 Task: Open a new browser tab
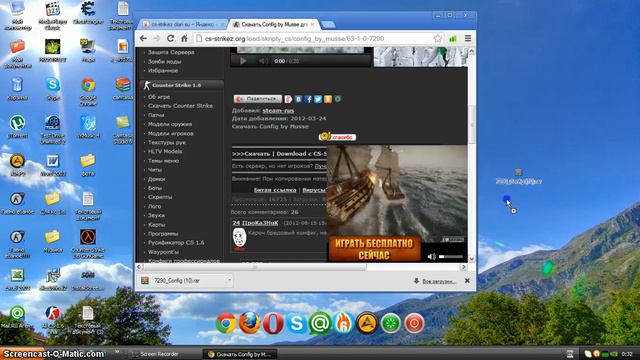coord(328,25)
